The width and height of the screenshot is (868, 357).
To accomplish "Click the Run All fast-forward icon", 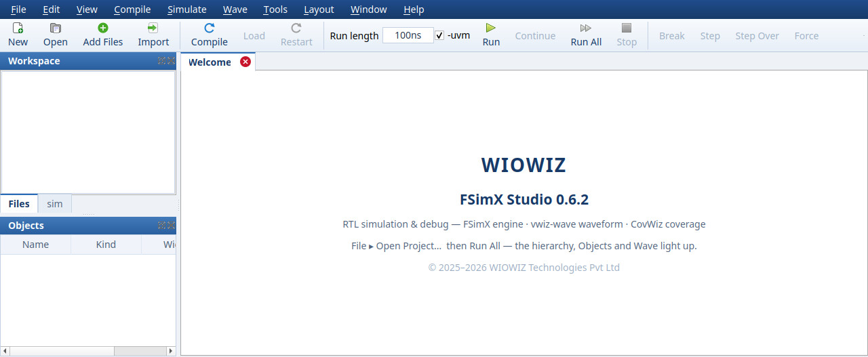I will 586,28.
